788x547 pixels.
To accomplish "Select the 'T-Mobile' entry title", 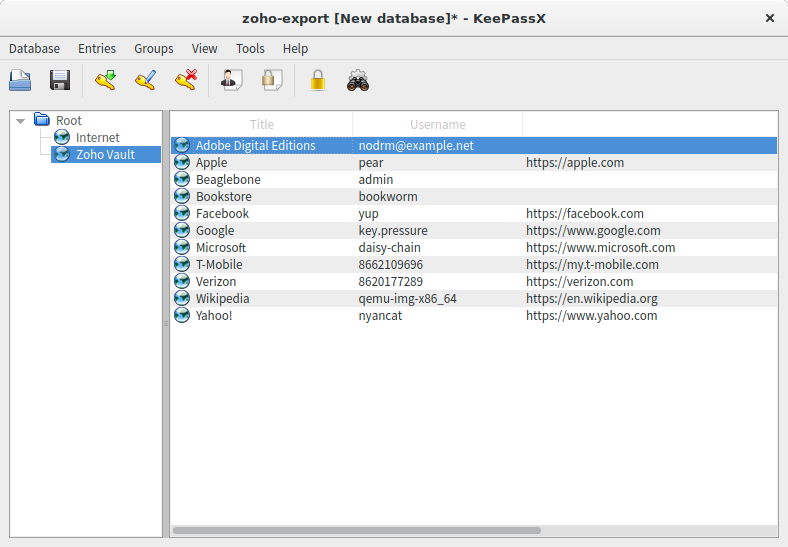I will [219, 264].
